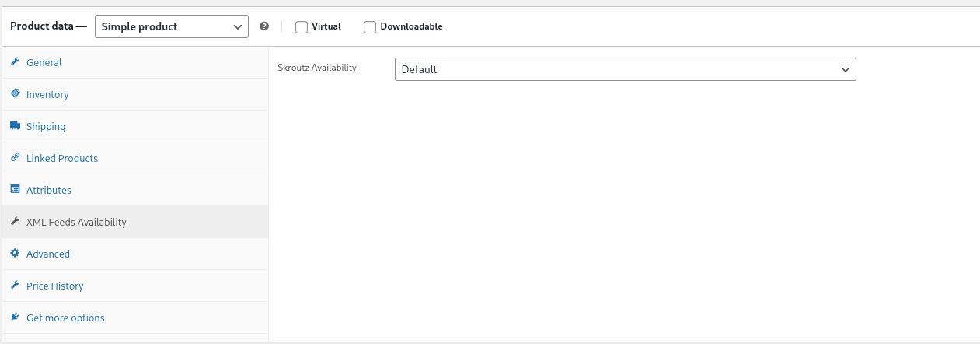Click the Skroutz Availability dropdown chevron arrow

846,69
